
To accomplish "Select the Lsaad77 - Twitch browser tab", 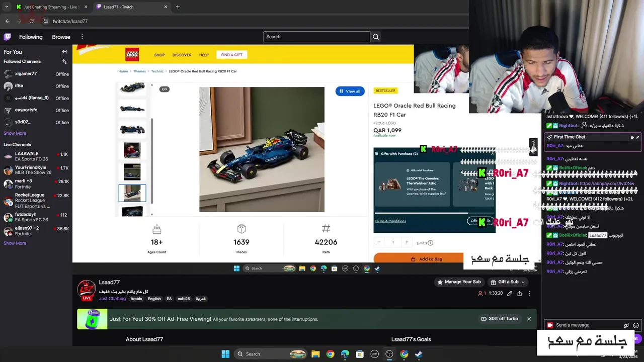I will tap(132, 7).
